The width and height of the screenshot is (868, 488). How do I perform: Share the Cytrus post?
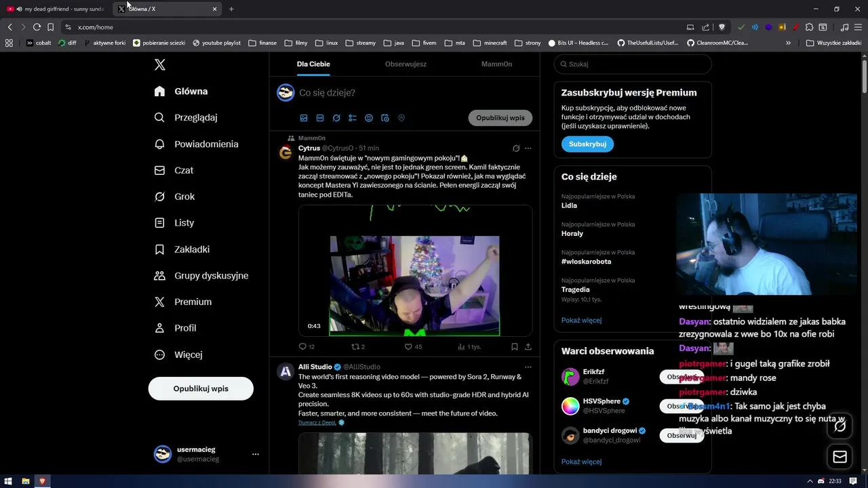528,346
